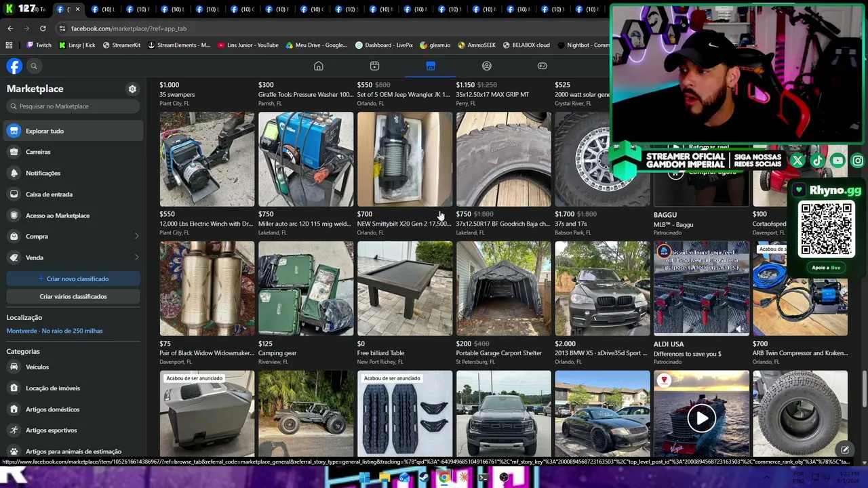Click the browser back arrow
The width and height of the screenshot is (868, 488).
coord(10,28)
